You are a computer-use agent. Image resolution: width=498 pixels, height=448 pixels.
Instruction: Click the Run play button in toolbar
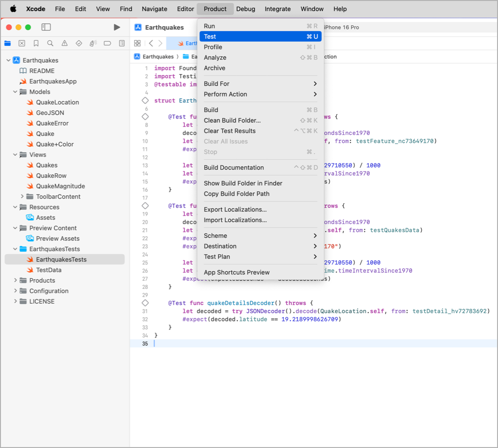[x=117, y=27]
